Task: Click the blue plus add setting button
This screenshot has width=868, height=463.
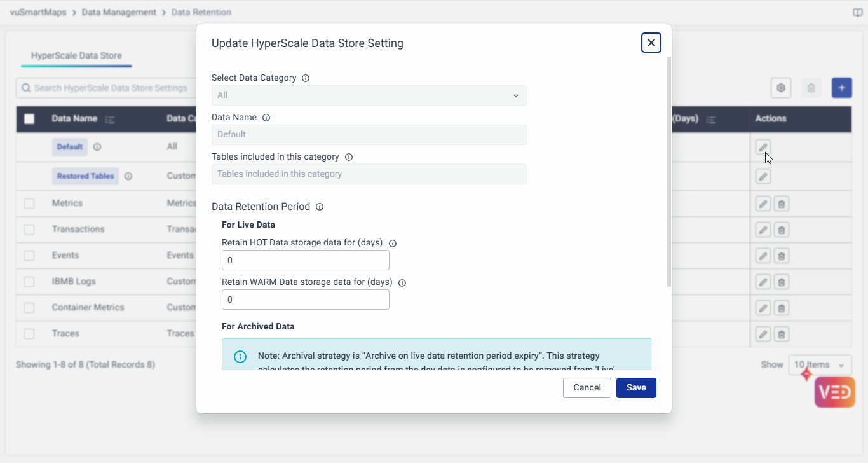Action: [x=841, y=88]
